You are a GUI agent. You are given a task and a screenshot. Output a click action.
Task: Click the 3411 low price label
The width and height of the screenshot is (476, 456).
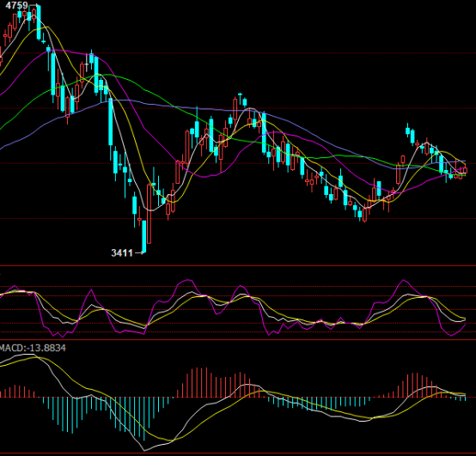122,252
